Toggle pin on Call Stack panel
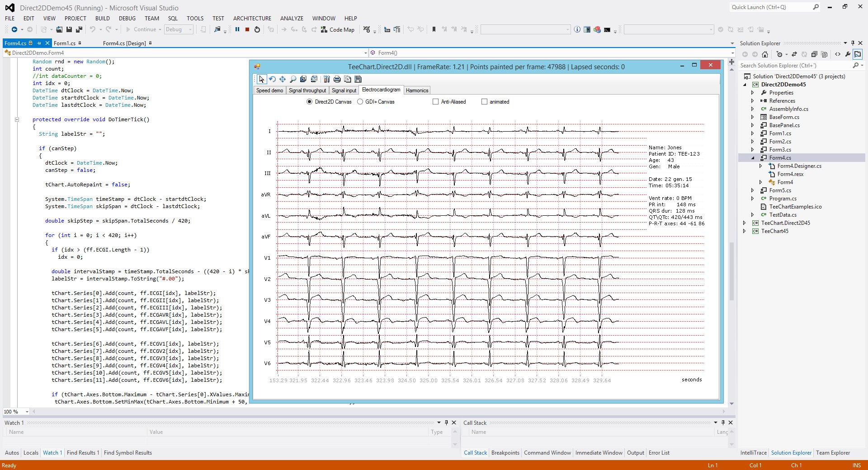Viewport: 868px width, 470px height. point(723,423)
